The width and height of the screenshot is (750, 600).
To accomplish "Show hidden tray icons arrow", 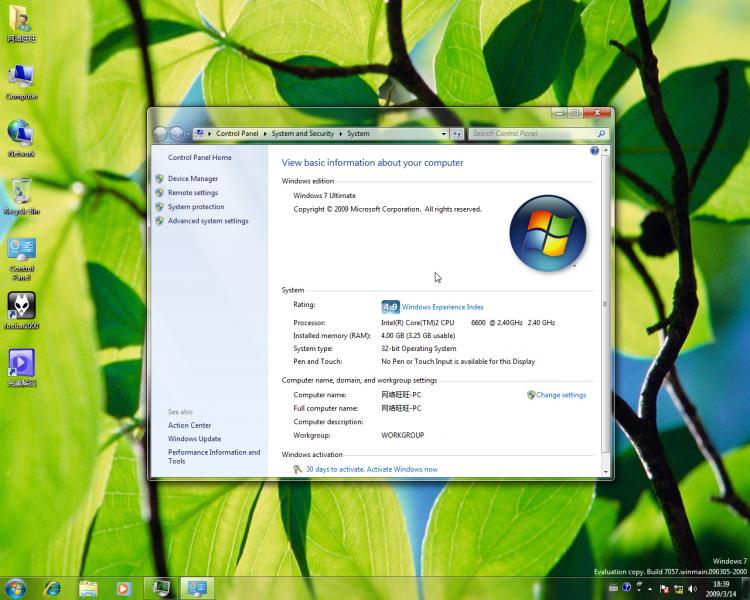I will click(x=651, y=589).
